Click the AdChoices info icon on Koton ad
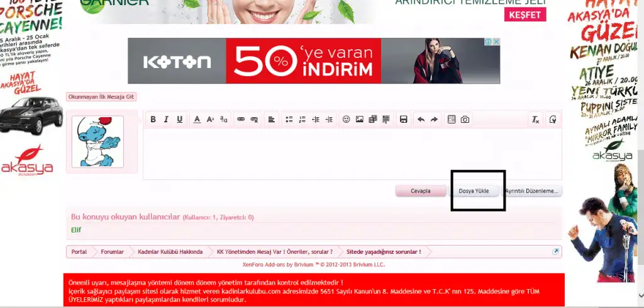 488,42
